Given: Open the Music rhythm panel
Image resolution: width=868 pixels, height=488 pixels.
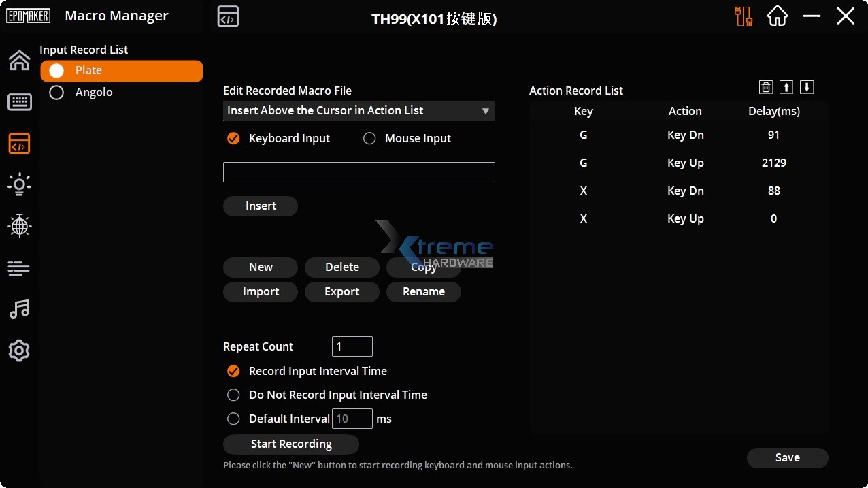Looking at the screenshot, I should click(x=19, y=309).
